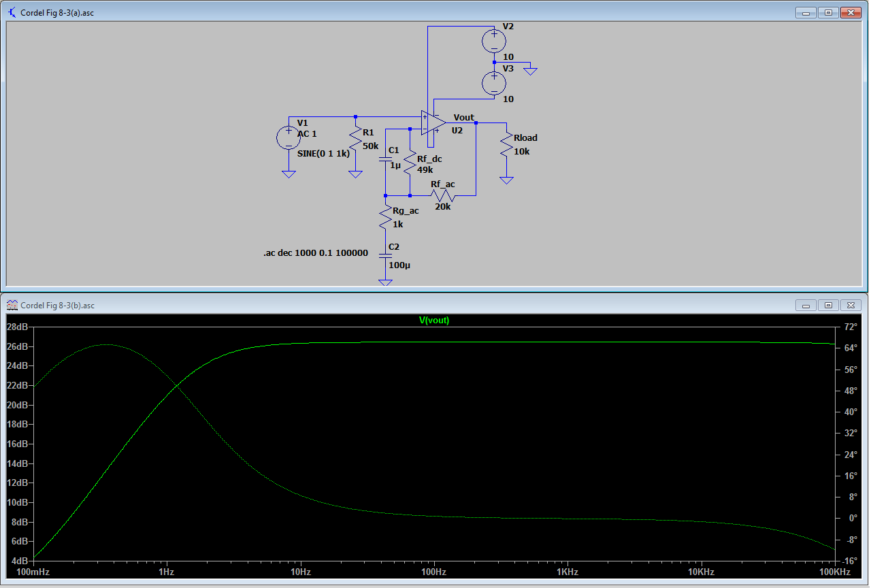Click ground symbol under R1
The height and width of the screenshot is (588, 871).
355,174
